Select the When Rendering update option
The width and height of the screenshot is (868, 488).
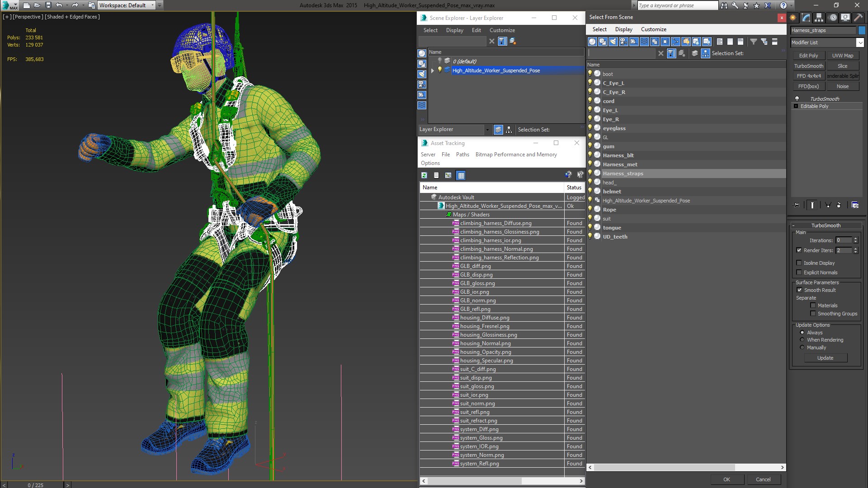pyautogui.click(x=802, y=340)
